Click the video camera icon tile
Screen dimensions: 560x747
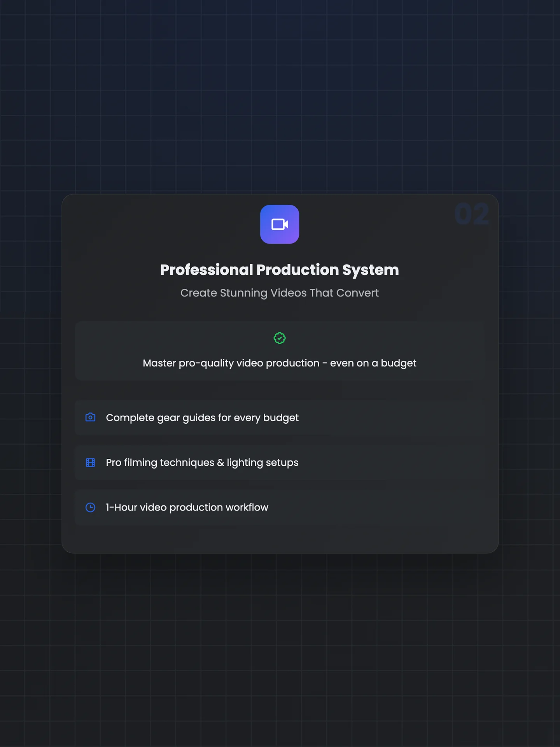coord(280,224)
